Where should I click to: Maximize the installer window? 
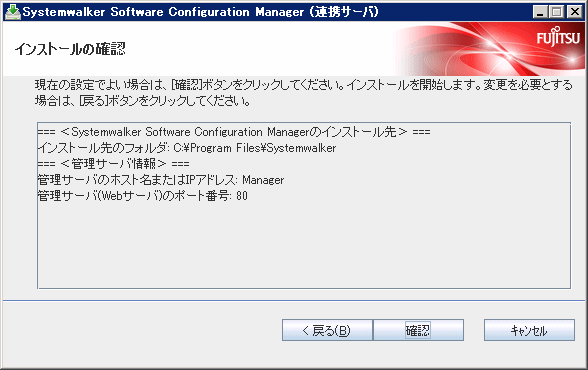557,12
